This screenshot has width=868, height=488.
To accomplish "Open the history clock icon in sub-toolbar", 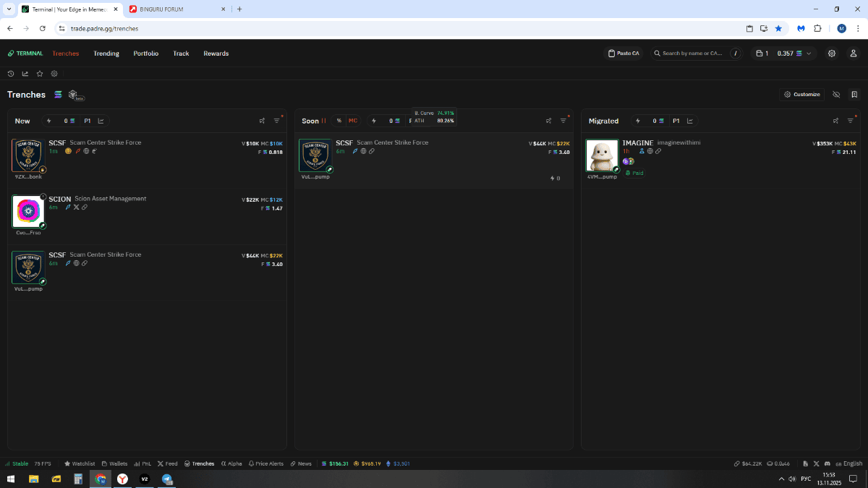I will pyautogui.click(x=11, y=74).
